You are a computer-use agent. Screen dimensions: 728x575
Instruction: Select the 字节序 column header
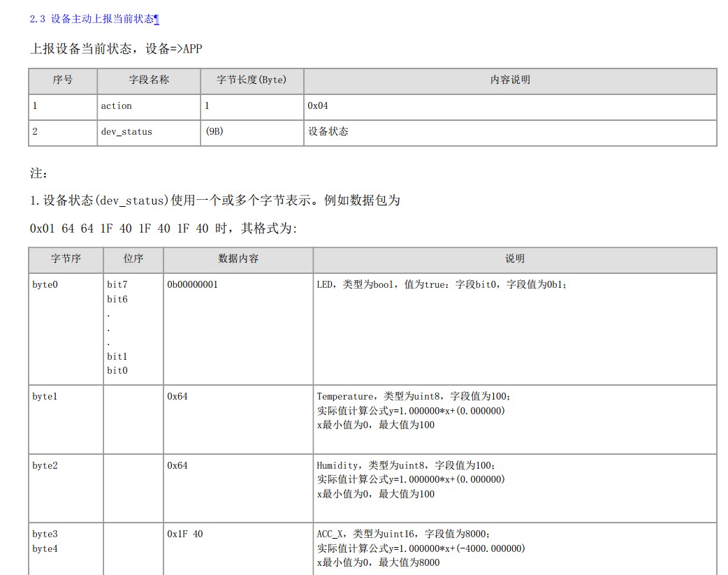pos(66,259)
